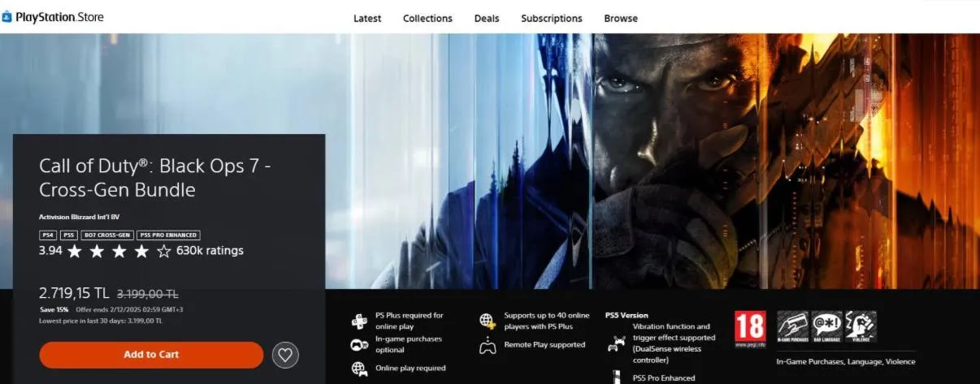Screen dimensions: 980x384
Task: Click the Call of Duty Black Ops 7 title
Action: tap(155, 178)
